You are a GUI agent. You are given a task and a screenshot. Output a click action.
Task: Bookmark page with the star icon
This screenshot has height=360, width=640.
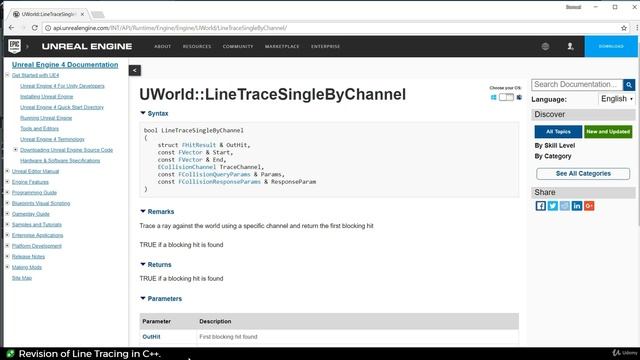pos(624,28)
